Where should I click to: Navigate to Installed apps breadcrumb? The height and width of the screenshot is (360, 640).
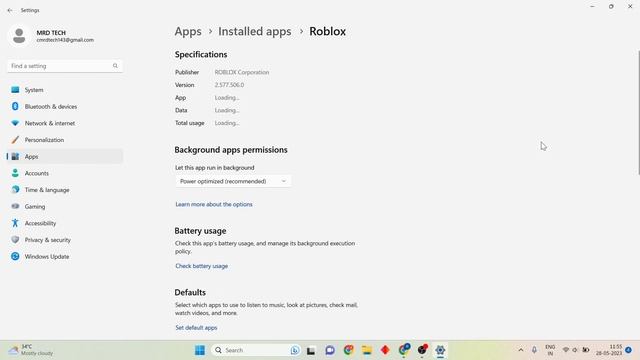[x=255, y=31]
